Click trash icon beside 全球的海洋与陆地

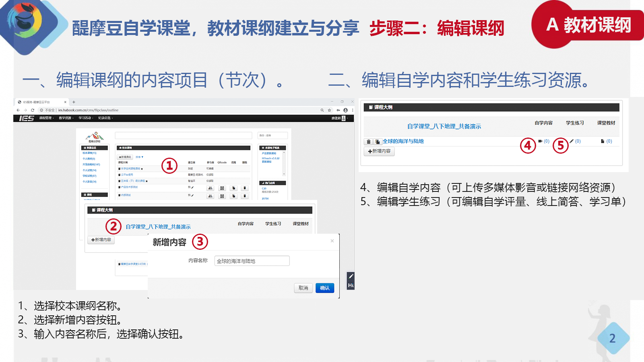click(x=368, y=142)
